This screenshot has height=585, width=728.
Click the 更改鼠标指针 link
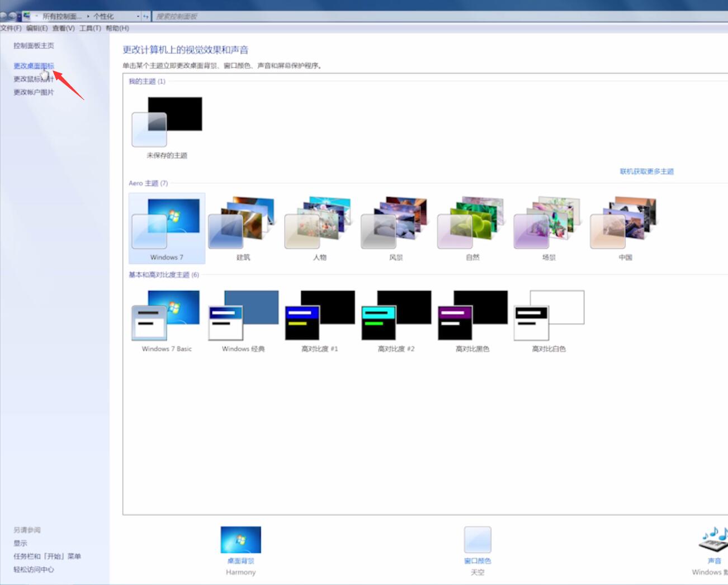(x=34, y=79)
